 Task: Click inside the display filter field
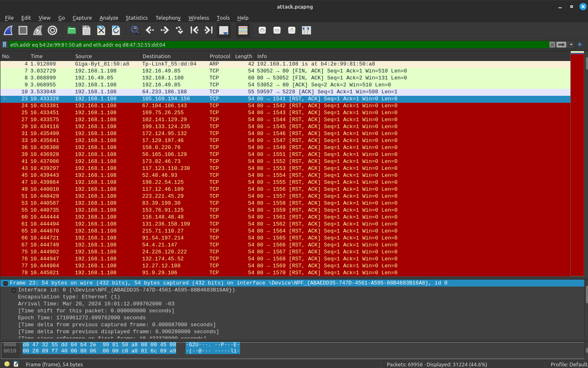pyautogui.click(x=279, y=45)
